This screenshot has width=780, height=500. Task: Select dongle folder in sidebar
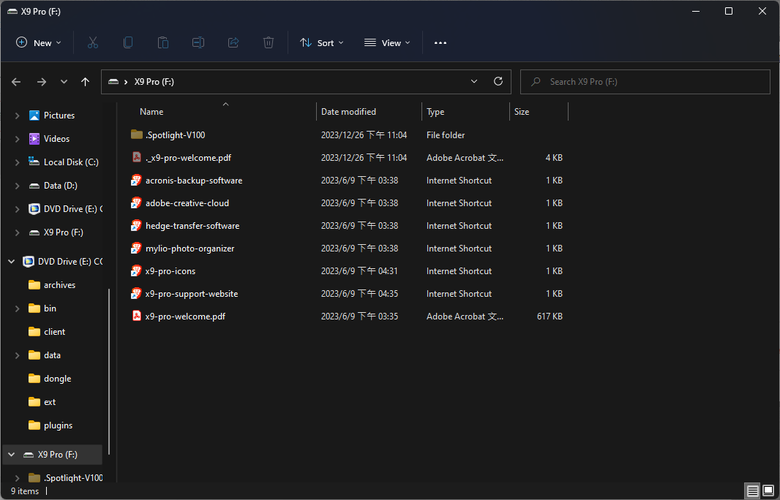[x=57, y=379]
